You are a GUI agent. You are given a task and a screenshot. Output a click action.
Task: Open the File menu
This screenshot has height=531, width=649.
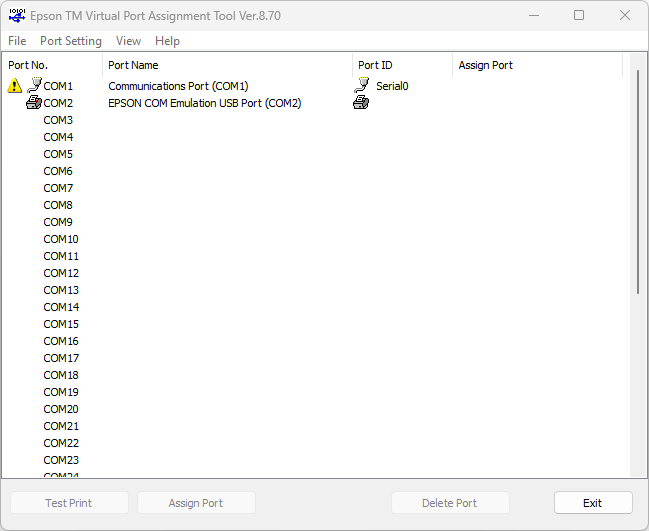[17, 41]
